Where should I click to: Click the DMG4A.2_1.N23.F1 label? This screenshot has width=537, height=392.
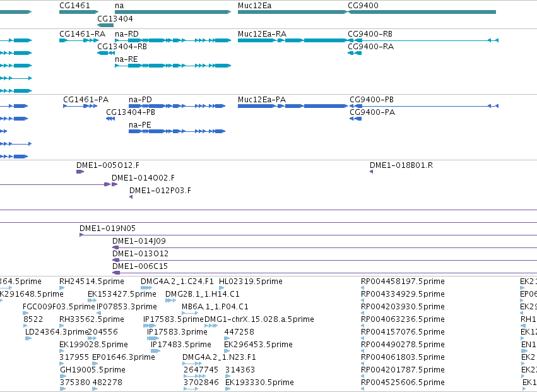coord(219,357)
